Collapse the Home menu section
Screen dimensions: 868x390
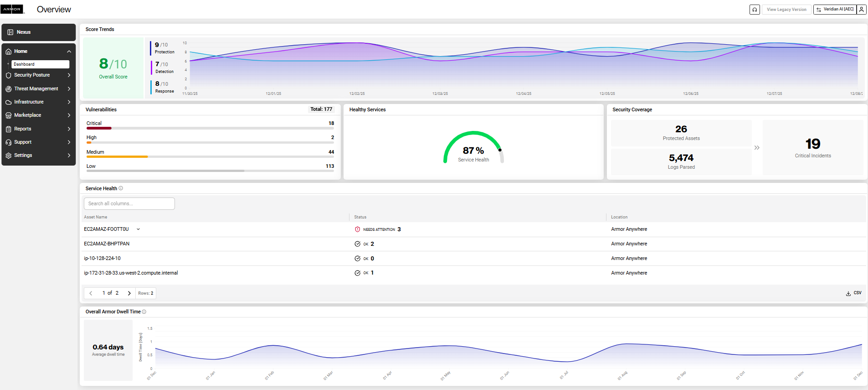coord(69,52)
